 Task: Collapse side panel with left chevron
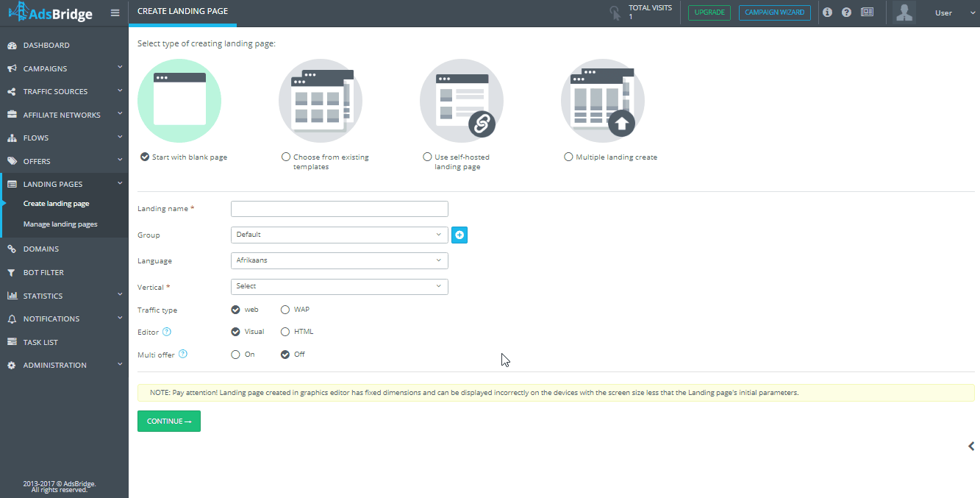pyautogui.click(x=971, y=446)
